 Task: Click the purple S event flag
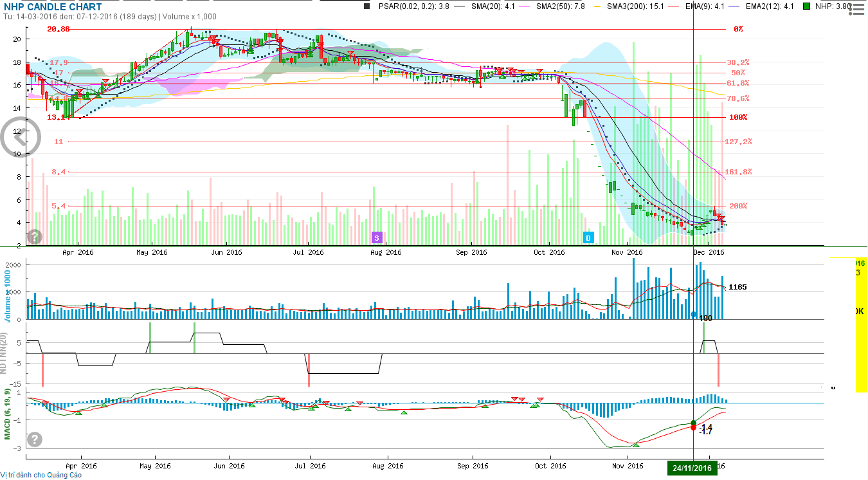point(377,237)
